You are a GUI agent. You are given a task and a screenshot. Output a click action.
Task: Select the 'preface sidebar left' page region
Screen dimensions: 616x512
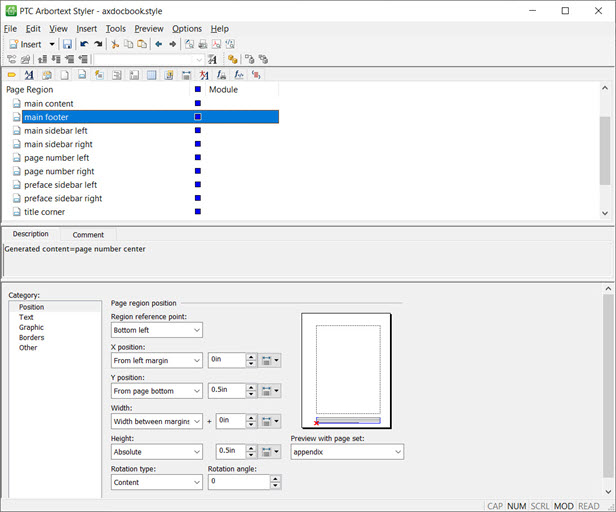point(60,185)
